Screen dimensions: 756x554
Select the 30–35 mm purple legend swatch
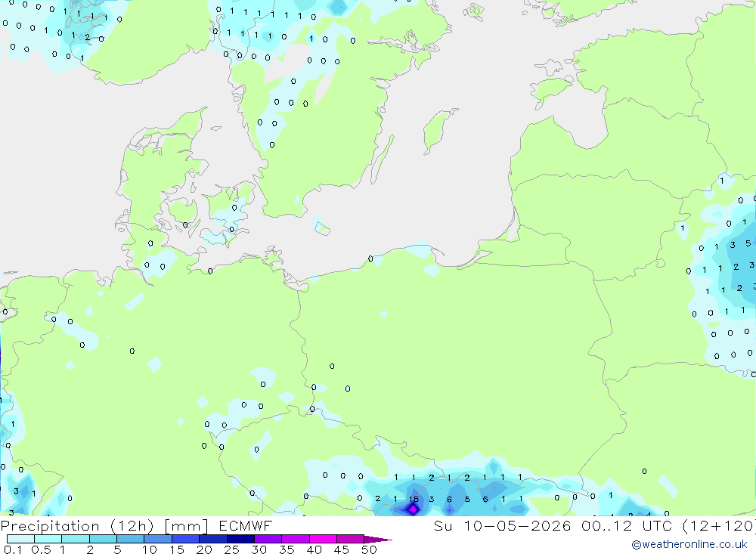tap(268, 539)
